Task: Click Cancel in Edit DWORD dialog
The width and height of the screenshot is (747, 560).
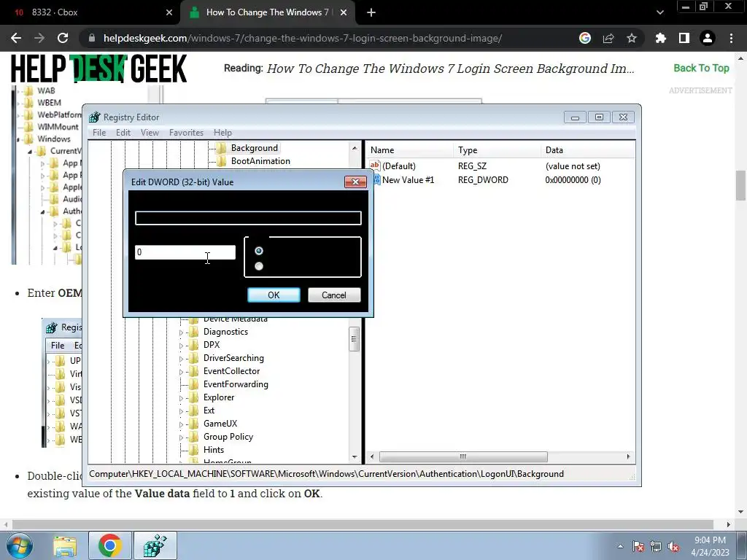Action: tap(334, 295)
